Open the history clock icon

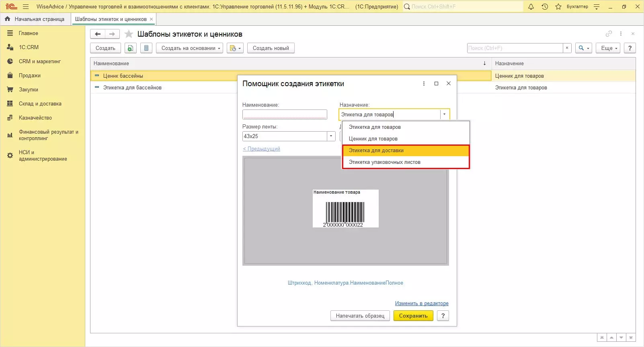click(545, 6)
